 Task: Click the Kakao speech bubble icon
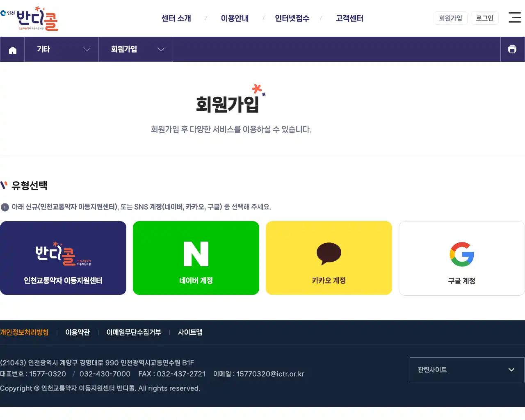coord(329,253)
